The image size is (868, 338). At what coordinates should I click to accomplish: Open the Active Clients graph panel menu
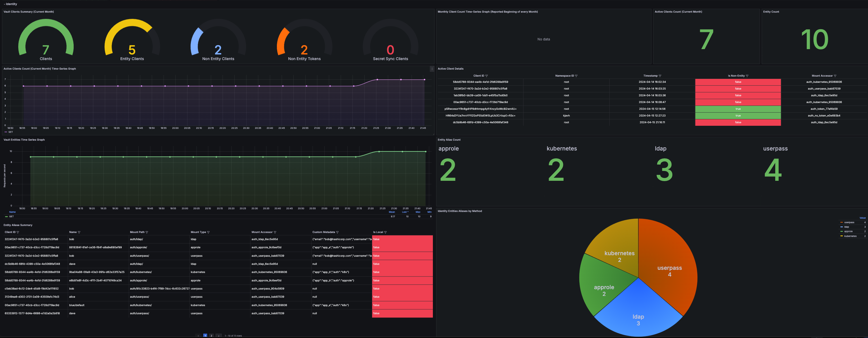[x=432, y=69]
